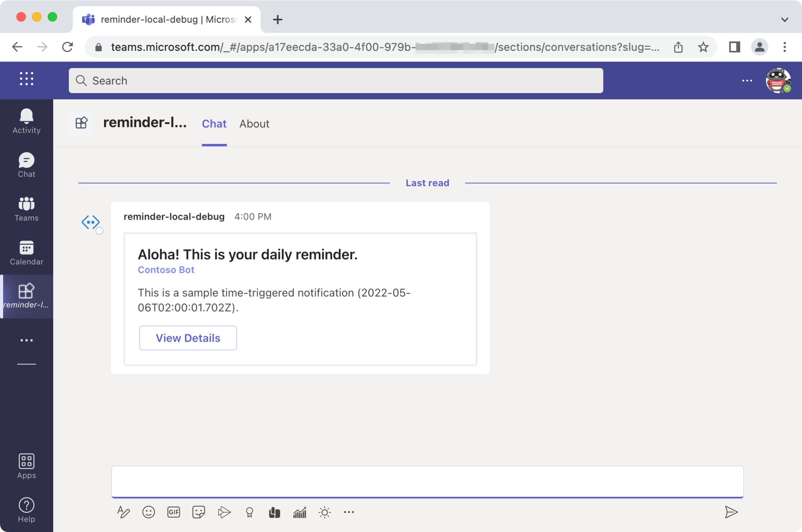The image size is (802, 532).
Task: Open the Contoso Bot link in the card
Action: click(x=166, y=269)
